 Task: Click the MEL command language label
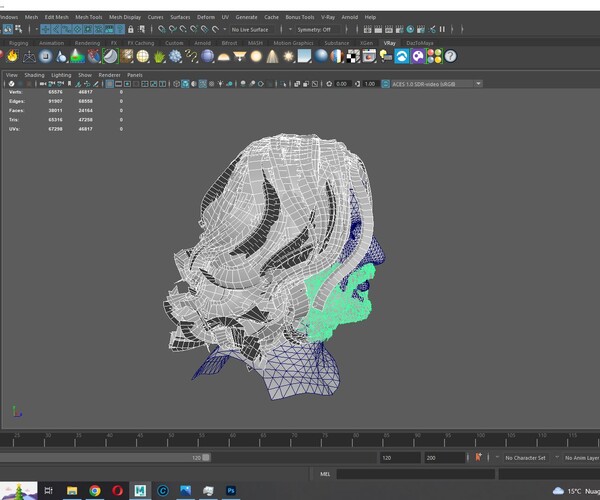point(325,474)
